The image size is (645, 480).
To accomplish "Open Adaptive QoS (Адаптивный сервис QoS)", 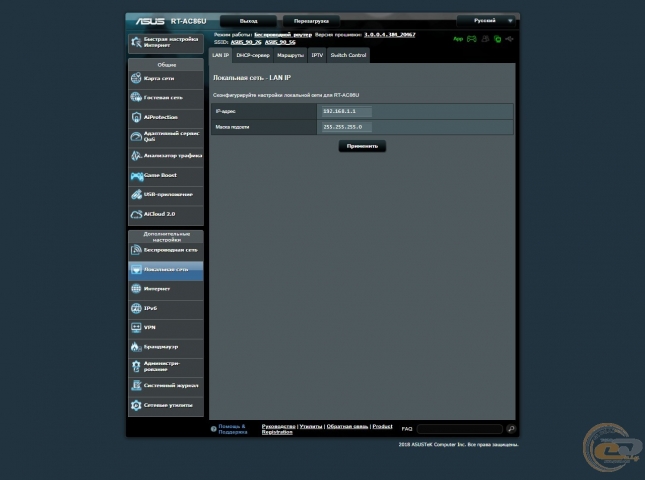I will pyautogui.click(x=166, y=137).
